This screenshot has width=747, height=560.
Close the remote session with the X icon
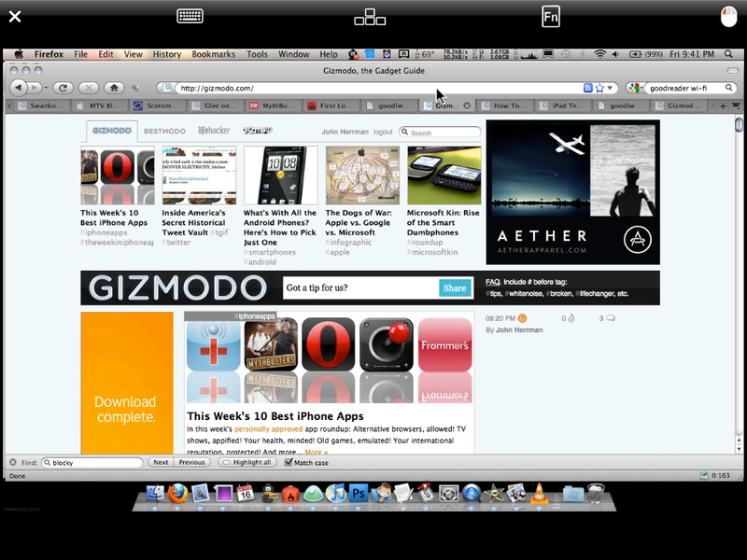click(15, 17)
